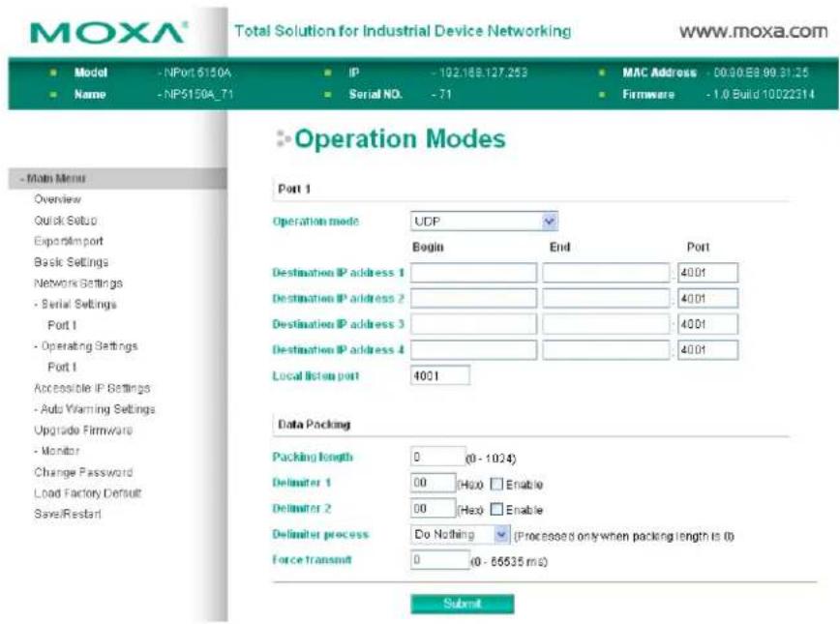
Task: Open the Overview menu item
Action: pyautogui.click(x=57, y=199)
